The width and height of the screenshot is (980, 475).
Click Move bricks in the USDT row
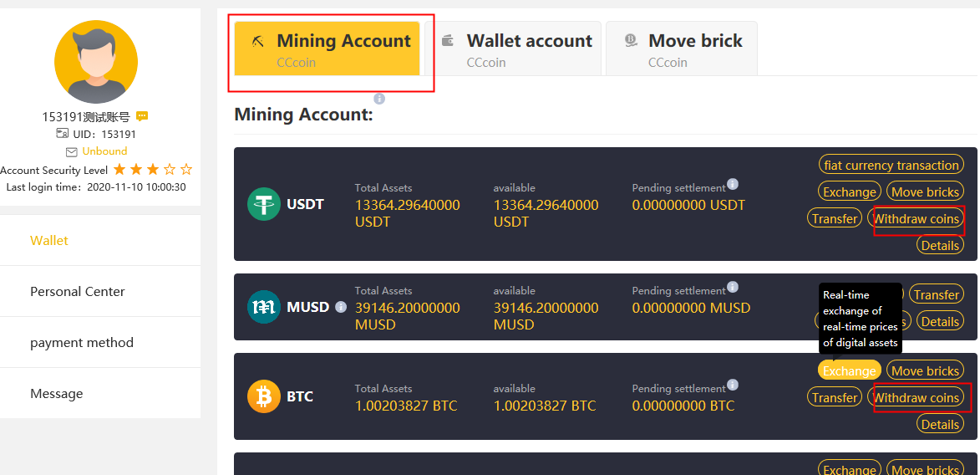coord(925,192)
